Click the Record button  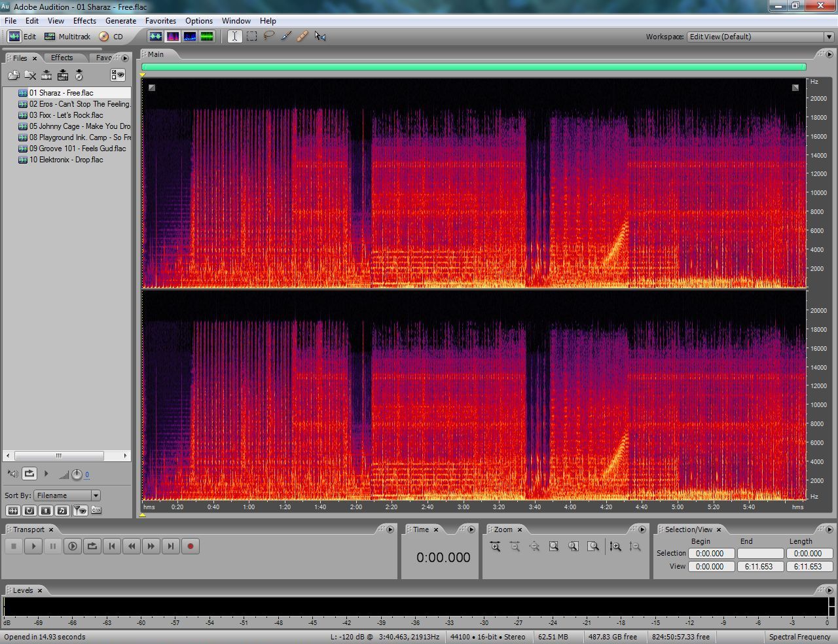(x=191, y=546)
